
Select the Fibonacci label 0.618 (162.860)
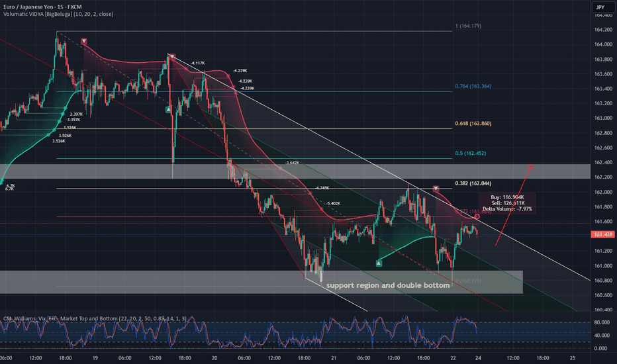click(473, 124)
